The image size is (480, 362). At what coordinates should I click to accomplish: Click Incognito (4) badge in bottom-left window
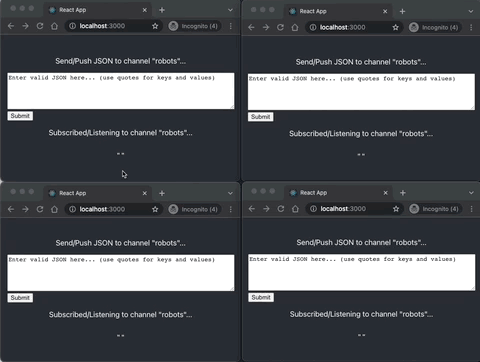pos(193,209)
